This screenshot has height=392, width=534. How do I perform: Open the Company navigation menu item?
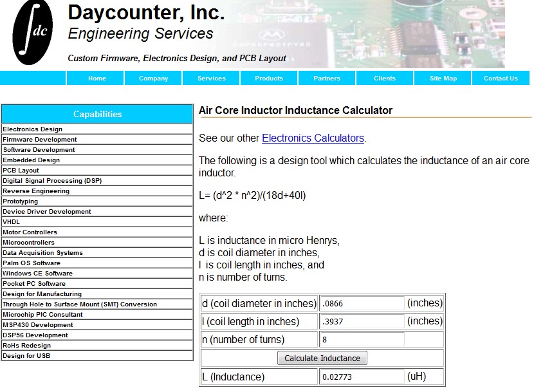coord(152,78)
